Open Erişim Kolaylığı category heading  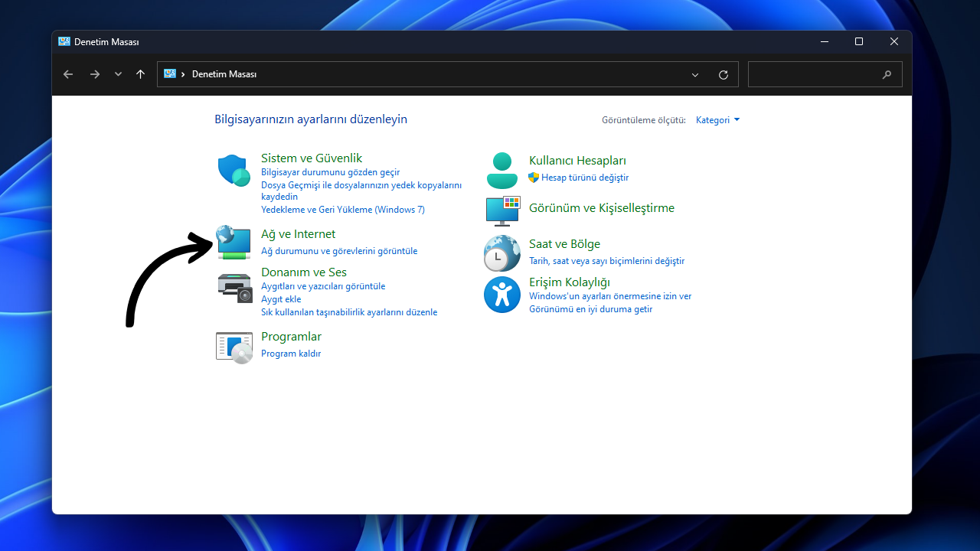(570, 282)
